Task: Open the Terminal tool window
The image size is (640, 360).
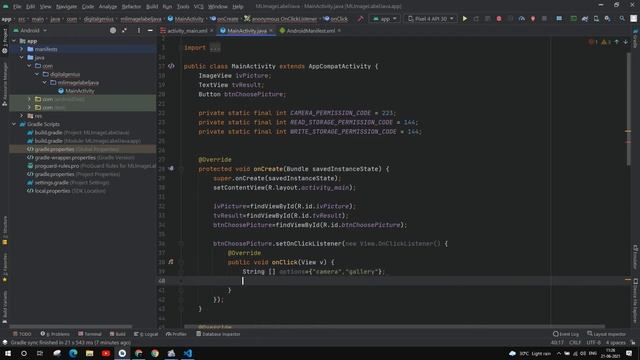Action: [x=89, y=334]
